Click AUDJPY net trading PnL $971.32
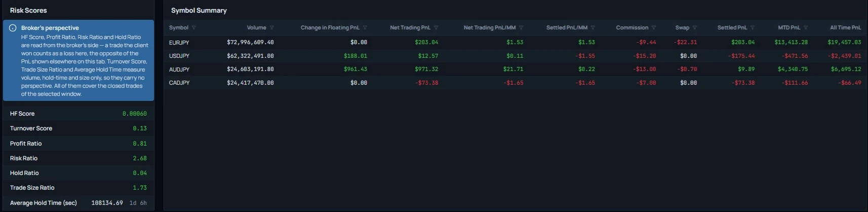 (x=426, y=69)
